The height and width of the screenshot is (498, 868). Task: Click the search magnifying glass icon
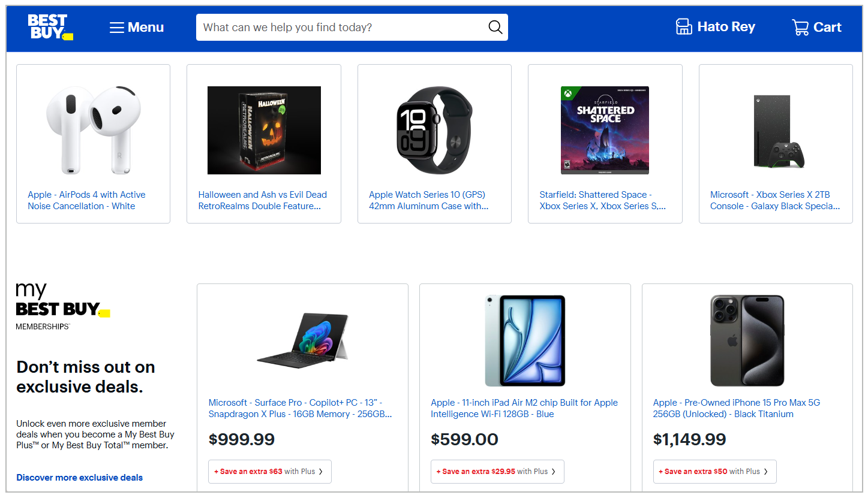point(494,27)
